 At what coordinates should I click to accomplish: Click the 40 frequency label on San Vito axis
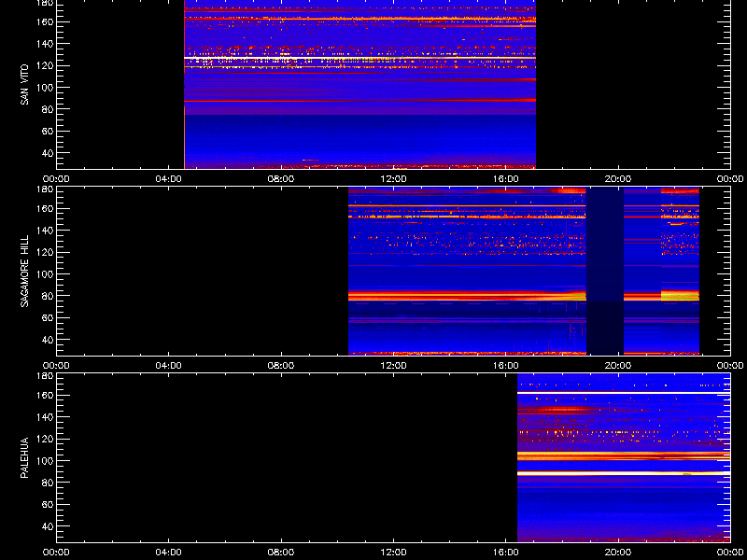point(48,153)
